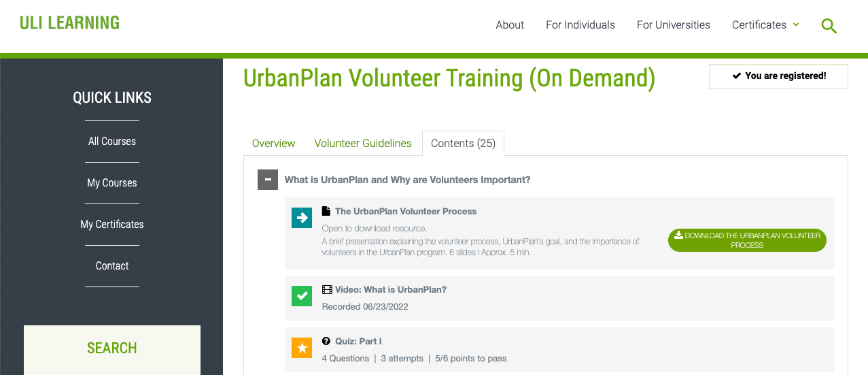The height and width of the screenshot is (375, 868).
Task: Download the UrbanPlan Volunteer Process resource
Action: (747, 240)
